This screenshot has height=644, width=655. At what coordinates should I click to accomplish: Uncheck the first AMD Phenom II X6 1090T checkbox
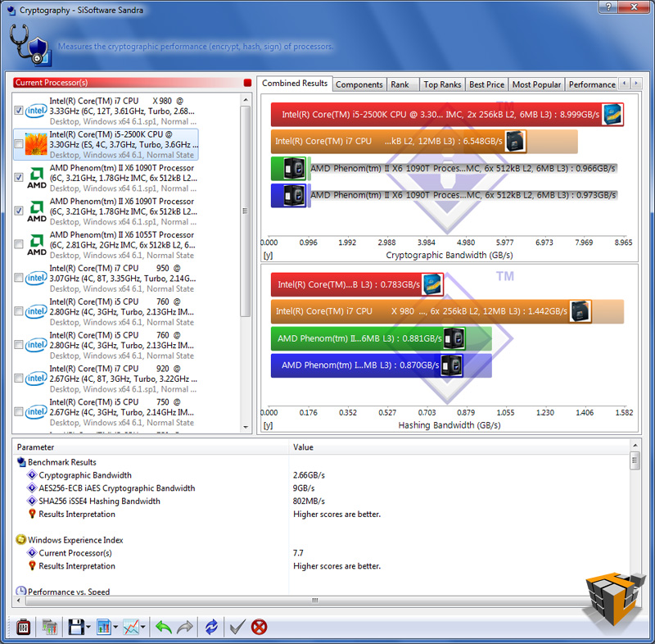pos(18,177)
